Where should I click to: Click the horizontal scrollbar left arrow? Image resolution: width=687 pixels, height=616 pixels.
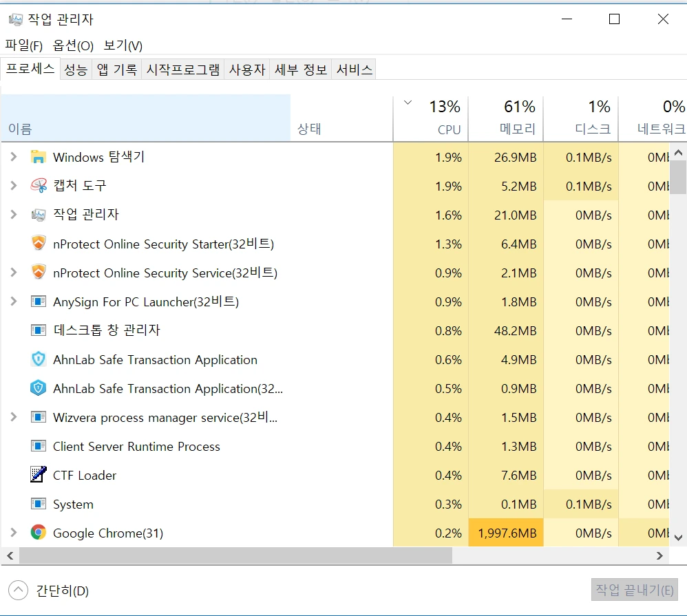tap(10, 555)
